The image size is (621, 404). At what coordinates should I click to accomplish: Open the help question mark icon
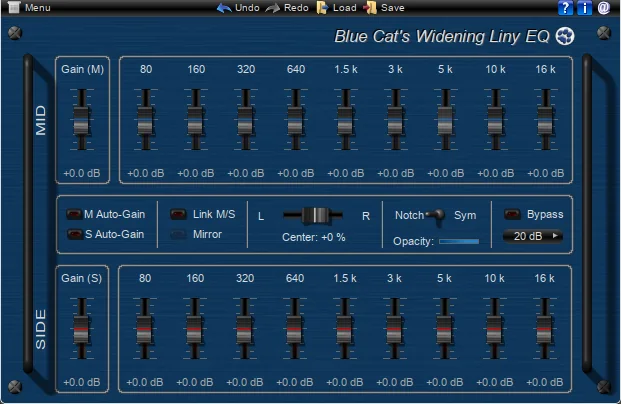click(565, 8)
